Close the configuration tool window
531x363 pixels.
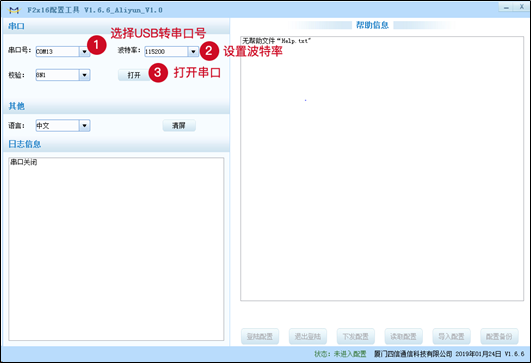(x=522, y=7)
